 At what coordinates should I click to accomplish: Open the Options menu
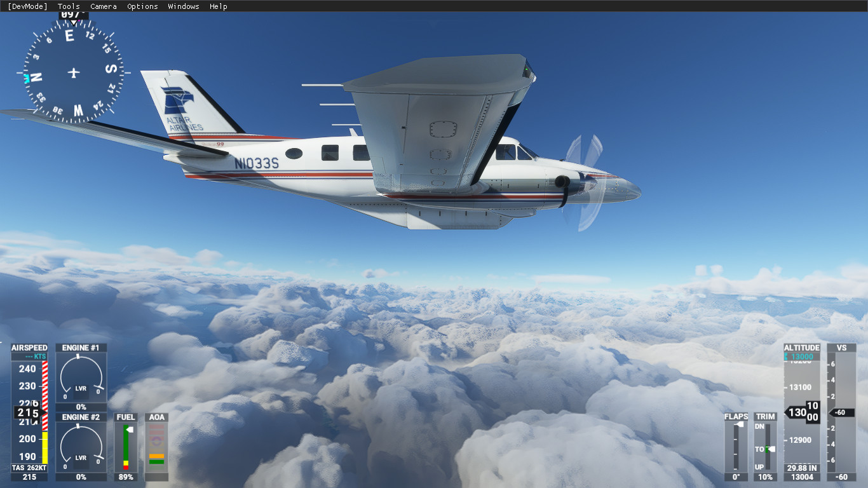click(x=141, y=6)
